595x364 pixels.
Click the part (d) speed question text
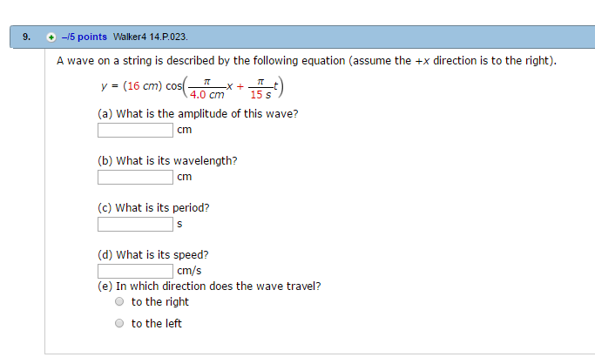[152, 255]
